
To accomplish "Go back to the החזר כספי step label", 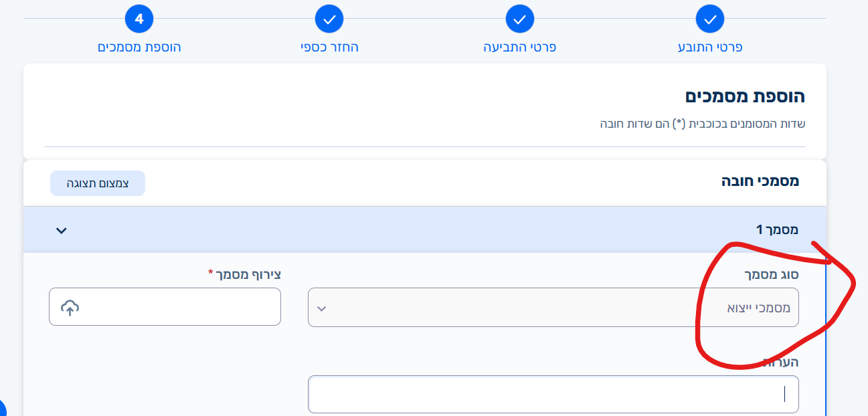I will click(x=329, y=47).
